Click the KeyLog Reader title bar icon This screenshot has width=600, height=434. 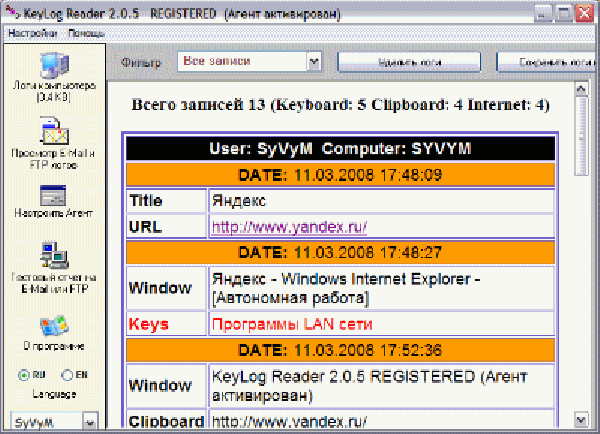12,13
